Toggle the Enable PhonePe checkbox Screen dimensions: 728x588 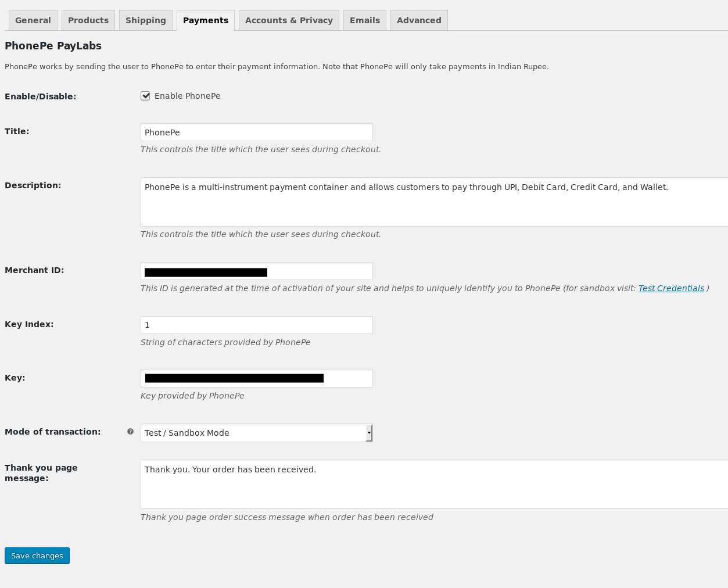pos(145,96)
